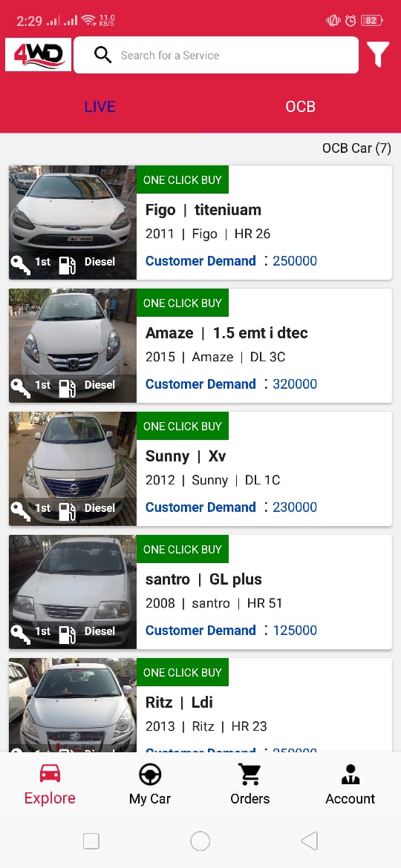The height and width of the screenshot is (868, 401).
Task: Tap Android home circle button
Action: click(x=200, y=841)
